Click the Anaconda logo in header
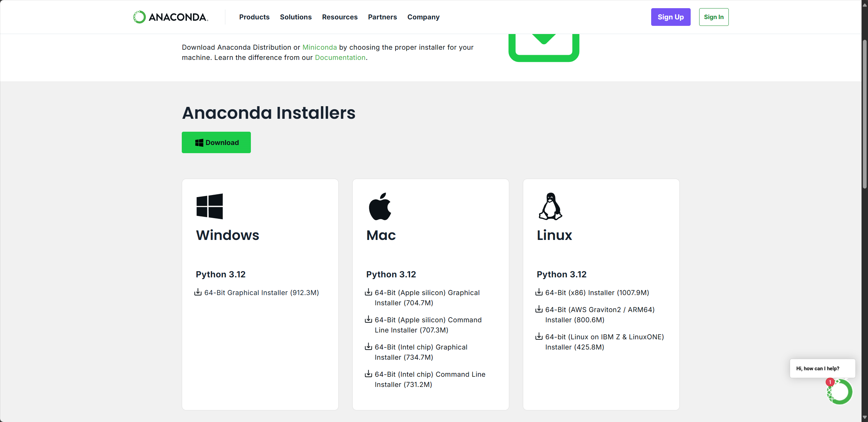This screenshot has height=422, width=868. (171, 17)
